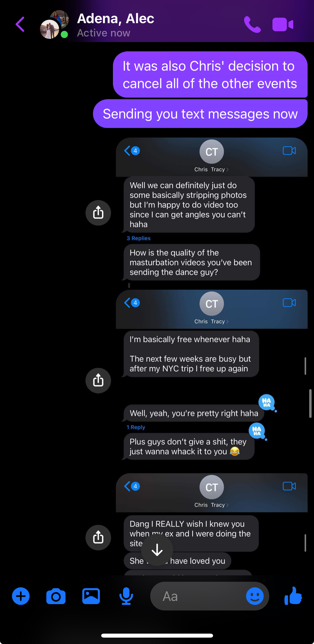Tap the 'Sending you text messages now' bubble
Screen dimensions: 314x644
tap(200, 114)
